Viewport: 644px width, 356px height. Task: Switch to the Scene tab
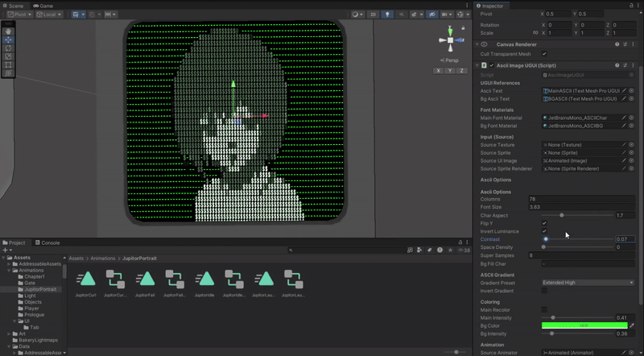[x=14, y=6]
